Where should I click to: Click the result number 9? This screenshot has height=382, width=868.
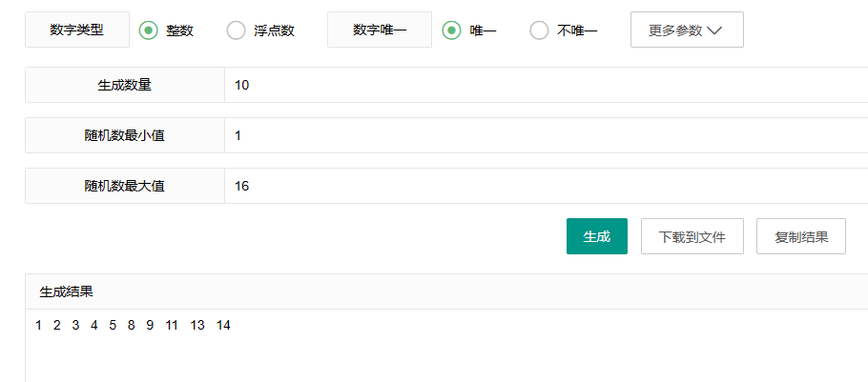pyautogui.click(x=150, y=326)
